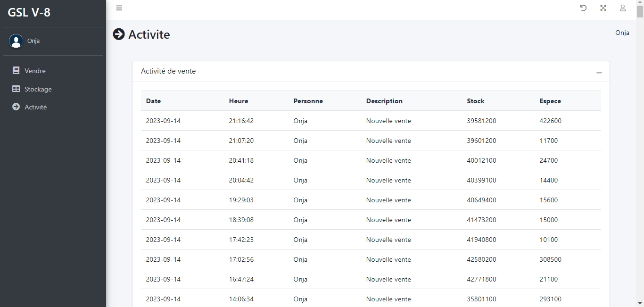Click the Activité arrow icon in sidebar
This screenshot has height=307, width=644.
[x=16, y=107]
